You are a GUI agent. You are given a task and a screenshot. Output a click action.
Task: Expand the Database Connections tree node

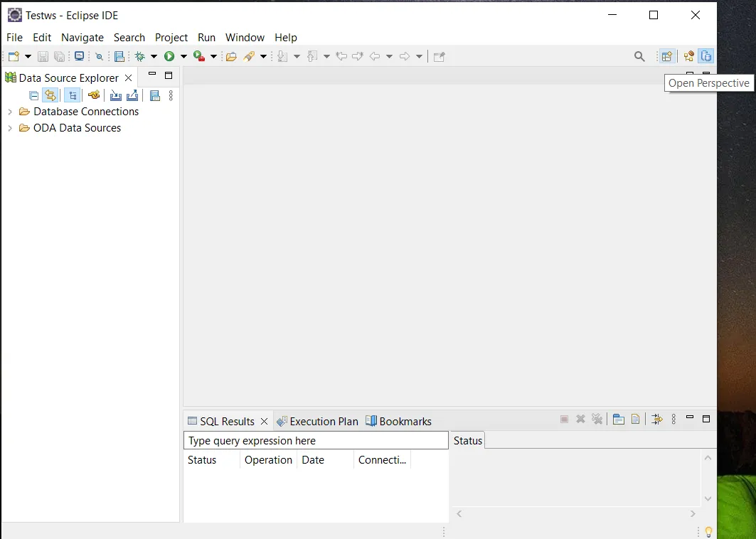click(10, 112)
